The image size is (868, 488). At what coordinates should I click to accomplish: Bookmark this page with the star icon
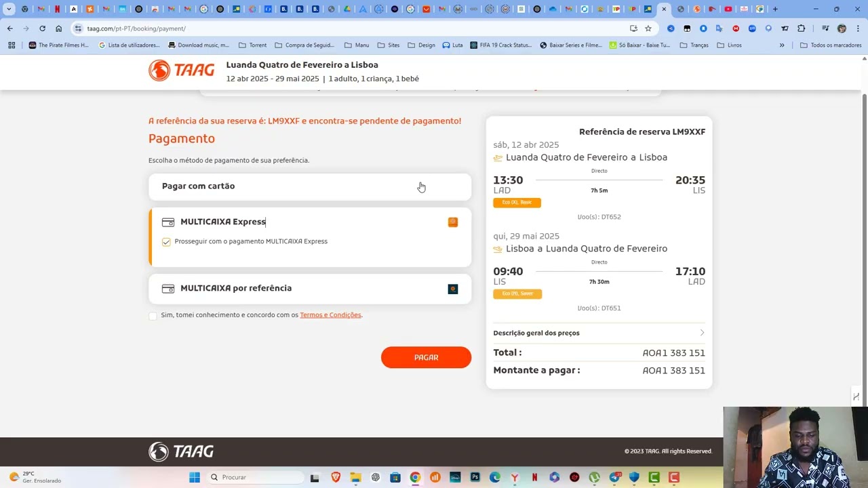pyautogui.click(x=648, y=28)
